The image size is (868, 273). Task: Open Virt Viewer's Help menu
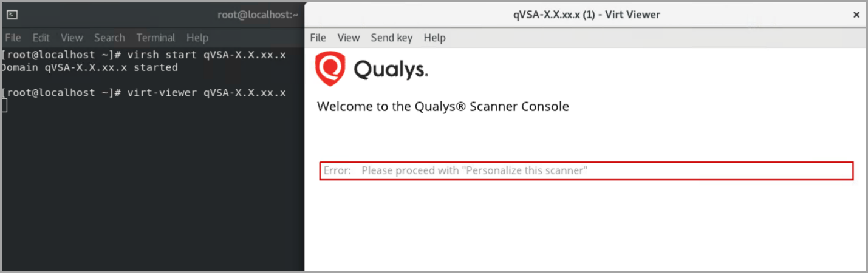click(435, 38)
